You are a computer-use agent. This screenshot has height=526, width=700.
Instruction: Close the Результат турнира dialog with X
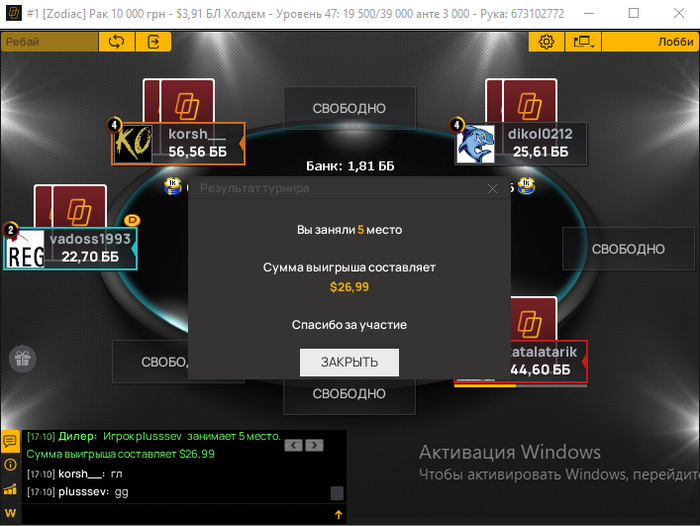[492, 188]
